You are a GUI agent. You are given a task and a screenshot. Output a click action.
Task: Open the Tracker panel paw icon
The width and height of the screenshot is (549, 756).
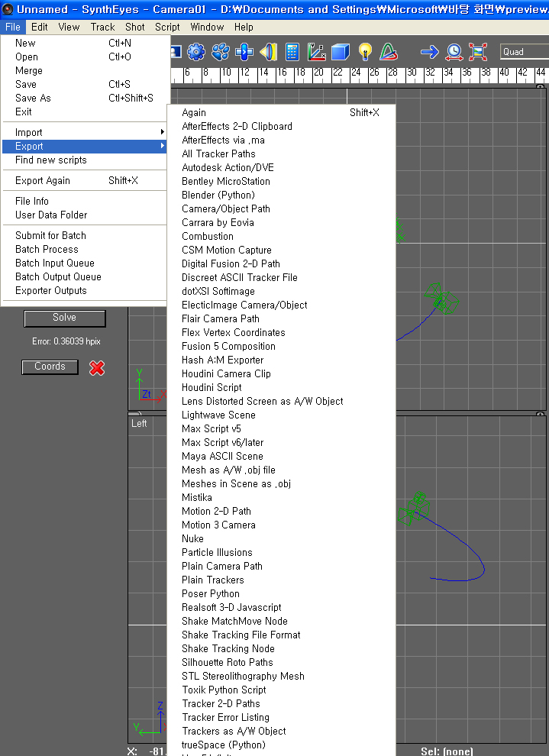click(x=220, y=52)
